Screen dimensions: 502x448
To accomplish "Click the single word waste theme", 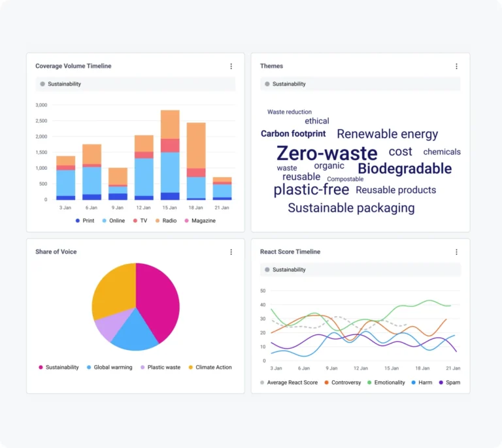I will click(287, 168).
